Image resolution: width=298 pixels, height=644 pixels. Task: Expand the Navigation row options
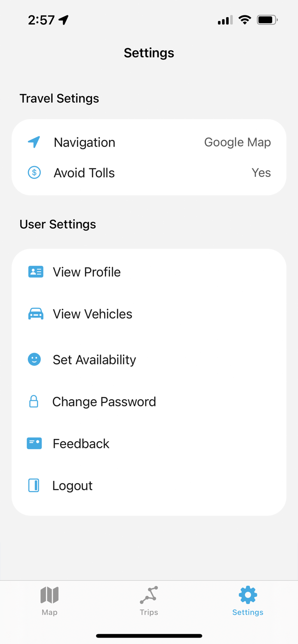[x=149, y=142]
